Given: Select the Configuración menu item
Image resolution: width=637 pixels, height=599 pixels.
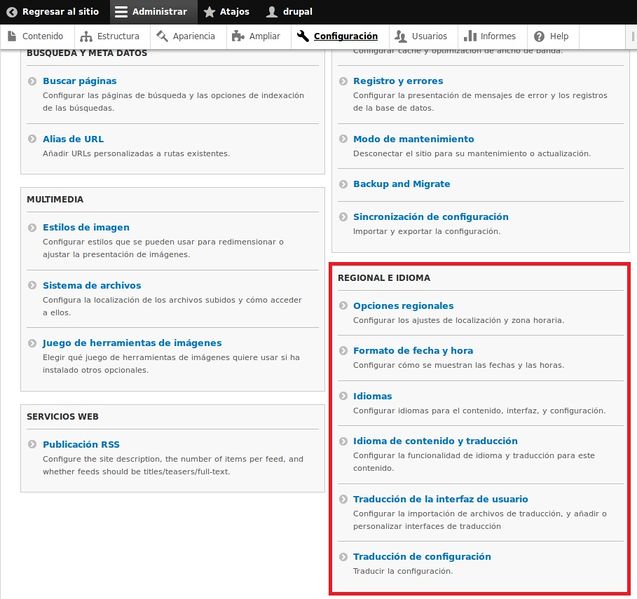Looking at the screenshot, I should 340,37.
